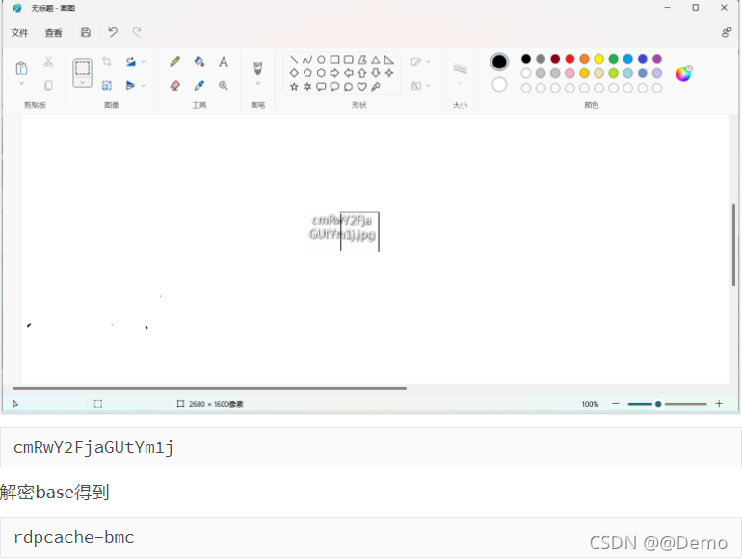The image size is (742, 560).
Task: Click the Zoom in plus button
Action: pyautogui.click(x=719, y=404)
